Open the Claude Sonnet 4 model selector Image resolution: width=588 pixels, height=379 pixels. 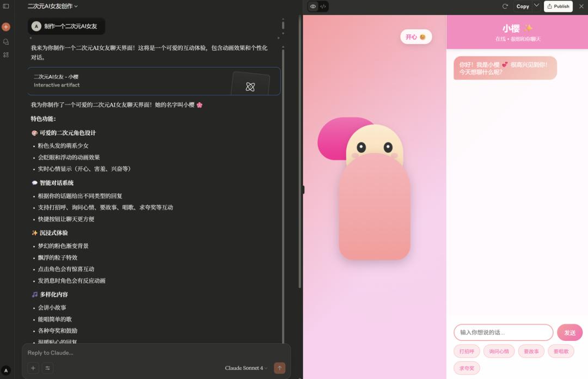point(245,368)
